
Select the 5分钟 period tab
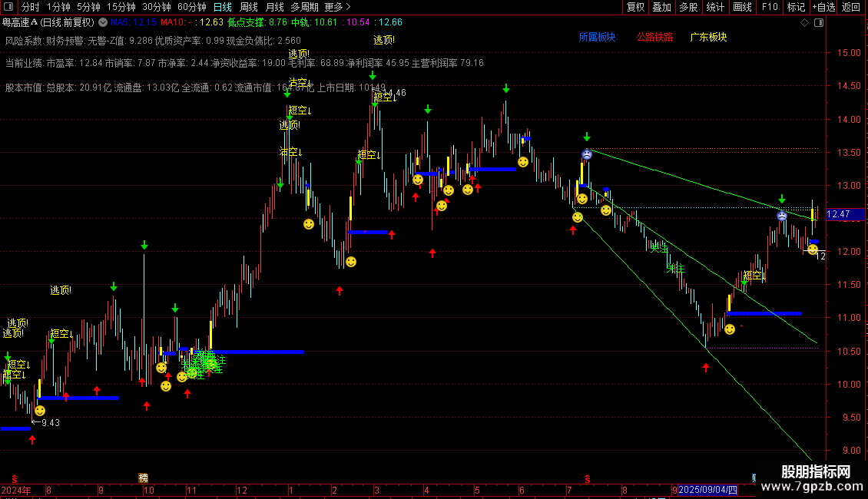[x=88, y=7]
